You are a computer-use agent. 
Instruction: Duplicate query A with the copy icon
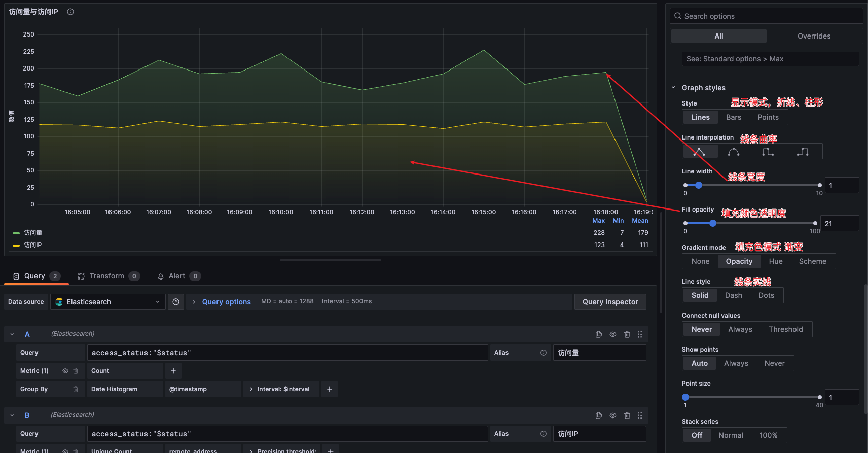(x=598, y=334)
